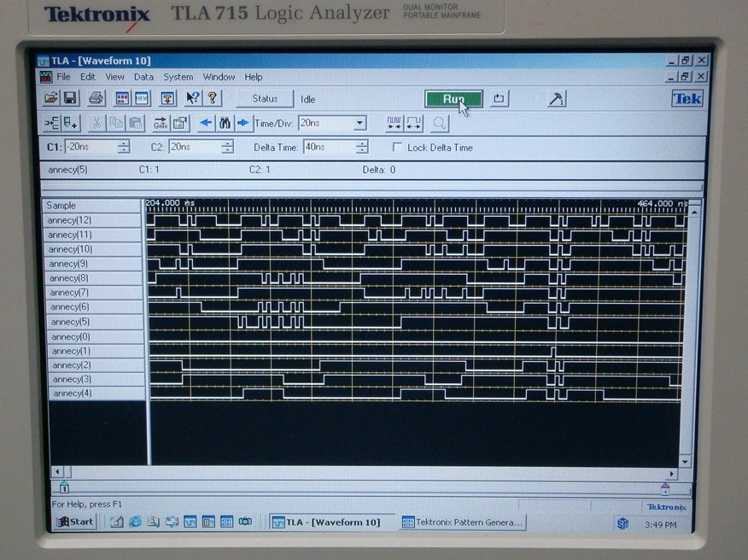Viewport: 748px width, 560px height.
Task: Click the Print toolbar icon
Action: [x=96, y=98]
